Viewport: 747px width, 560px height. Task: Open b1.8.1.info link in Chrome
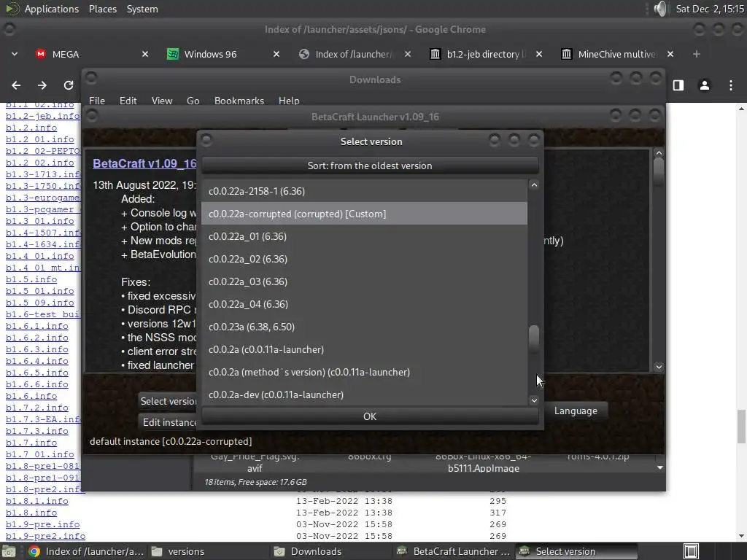click(36, 501)
